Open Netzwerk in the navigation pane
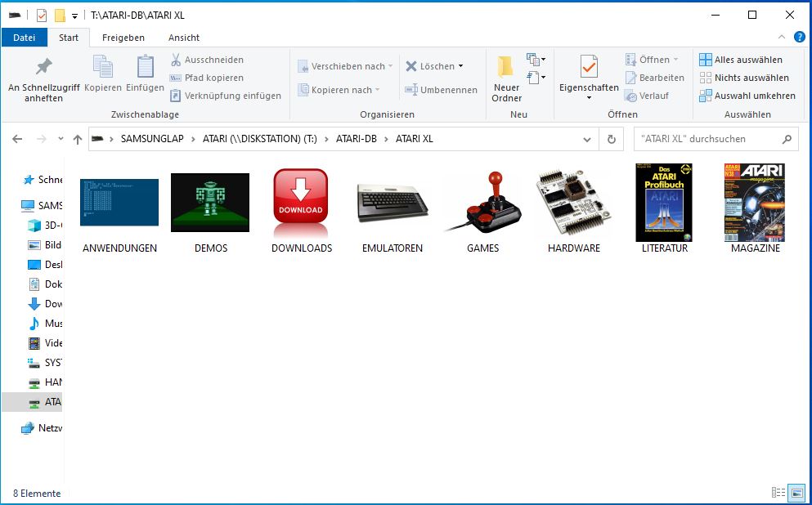The image size is (812, 505). pyautogui.click(x=43, y=428)
